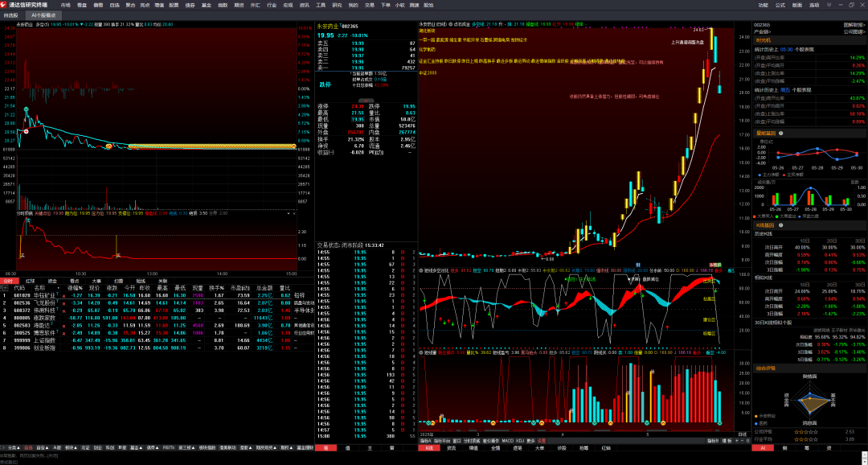The image size is (868, 465).
Task: Open the 公司图谱 link
Action: (x=854, y=31)
